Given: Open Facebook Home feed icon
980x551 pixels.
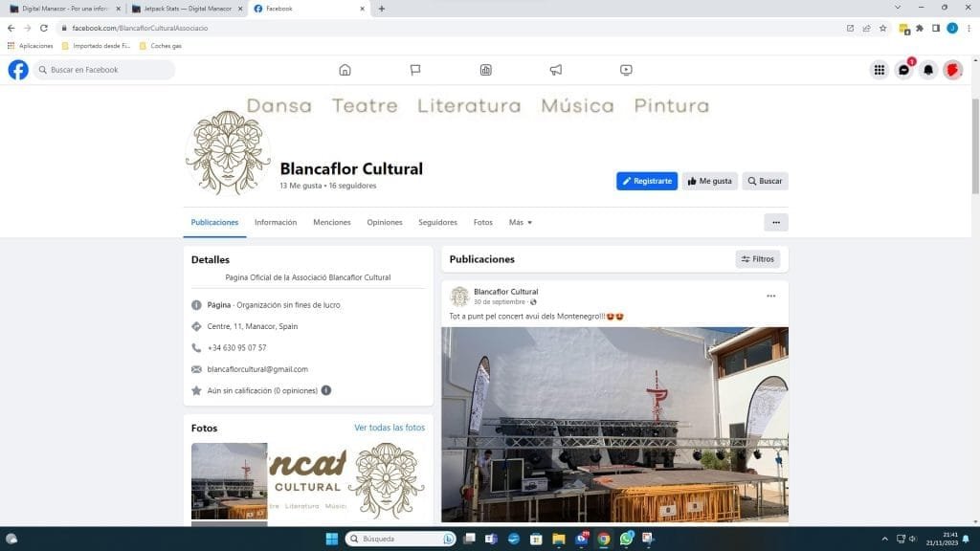Looking at the screenshot, I should 345,70.
